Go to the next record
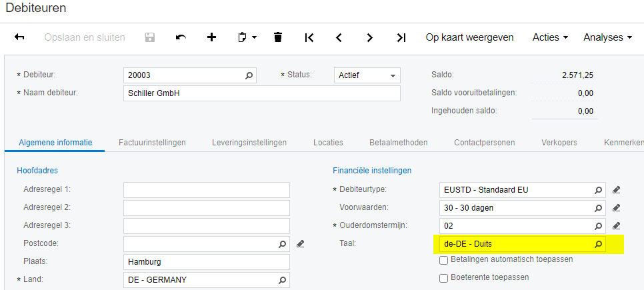Image resolution: width=644 pixels, height=290 pixels. 369,37
